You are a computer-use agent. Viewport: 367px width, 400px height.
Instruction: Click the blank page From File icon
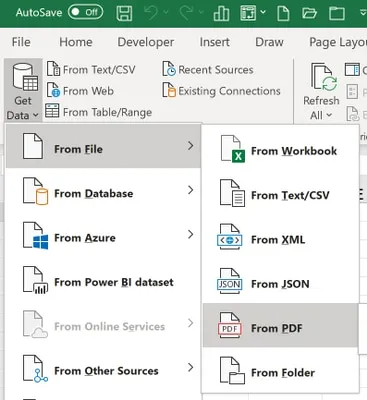(x=33, y=145)
